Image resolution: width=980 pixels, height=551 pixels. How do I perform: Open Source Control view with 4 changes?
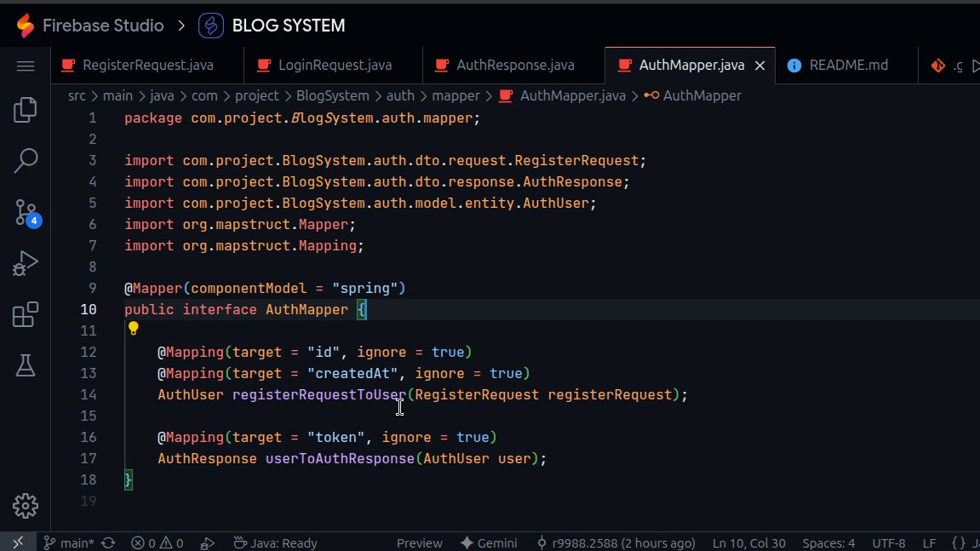tap(27, 213)
